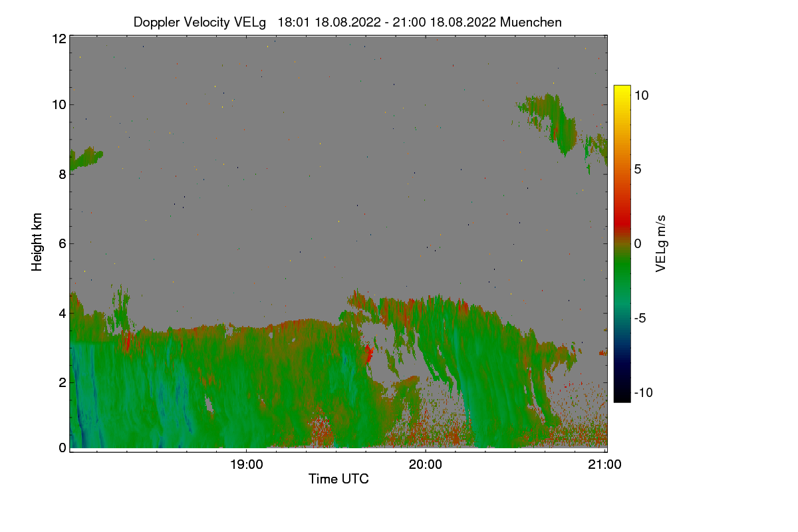
Task: Click the height label '4' on y-axis
Action: [63, 313]
